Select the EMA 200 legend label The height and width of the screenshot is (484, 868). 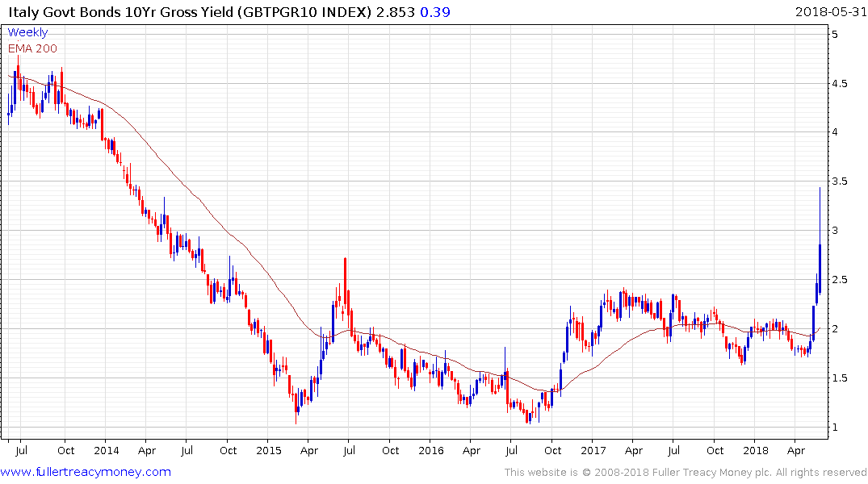coord(32,48)
